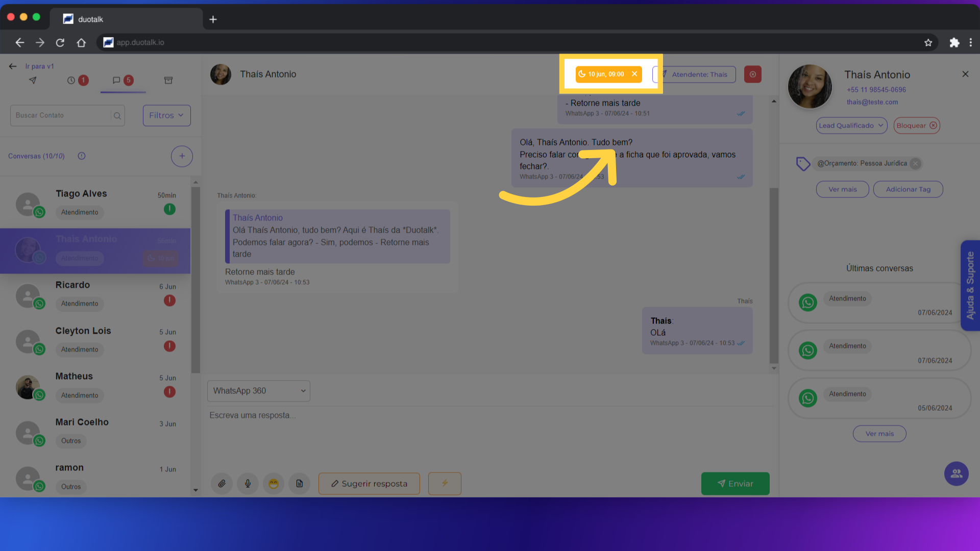Click the chat messages vertical scrollbar
Screen dimensions: 980x551
point(774,275)
